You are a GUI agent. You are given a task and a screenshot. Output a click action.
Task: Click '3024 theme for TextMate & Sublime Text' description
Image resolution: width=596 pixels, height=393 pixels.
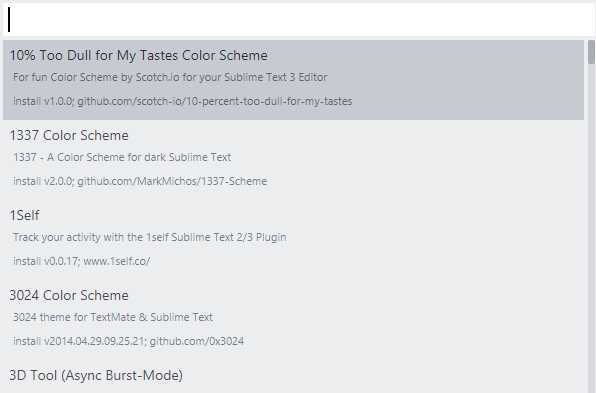pyautogui.click(x=113, y=317)
